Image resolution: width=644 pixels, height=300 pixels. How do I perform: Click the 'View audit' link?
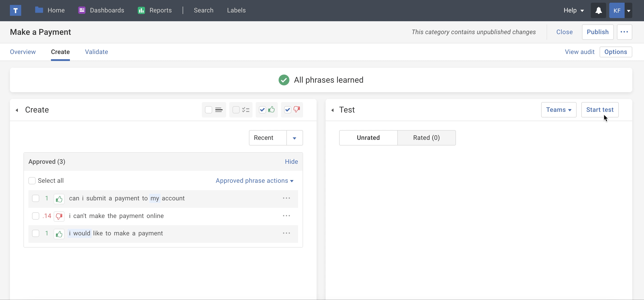[580, 52]
